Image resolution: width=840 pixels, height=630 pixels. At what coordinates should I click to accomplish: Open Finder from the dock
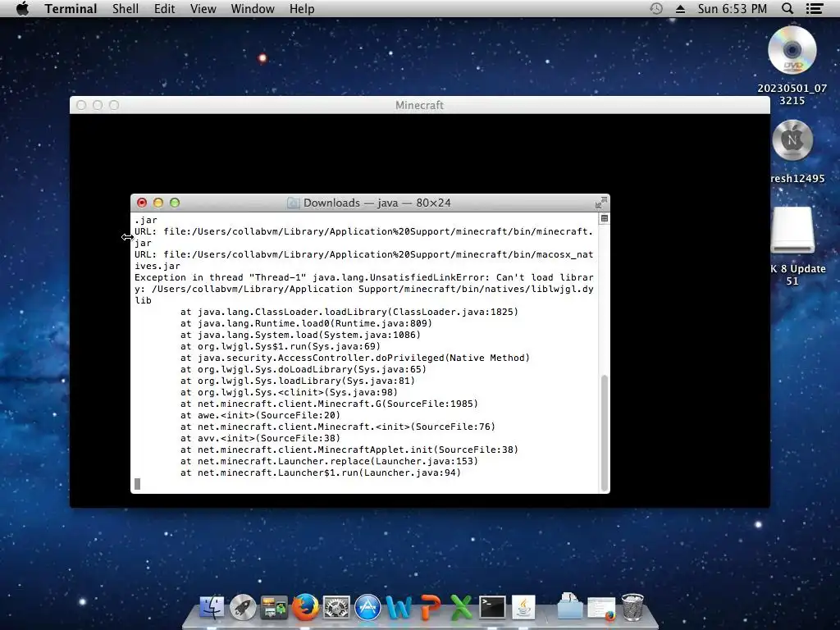tap(212, 608)
